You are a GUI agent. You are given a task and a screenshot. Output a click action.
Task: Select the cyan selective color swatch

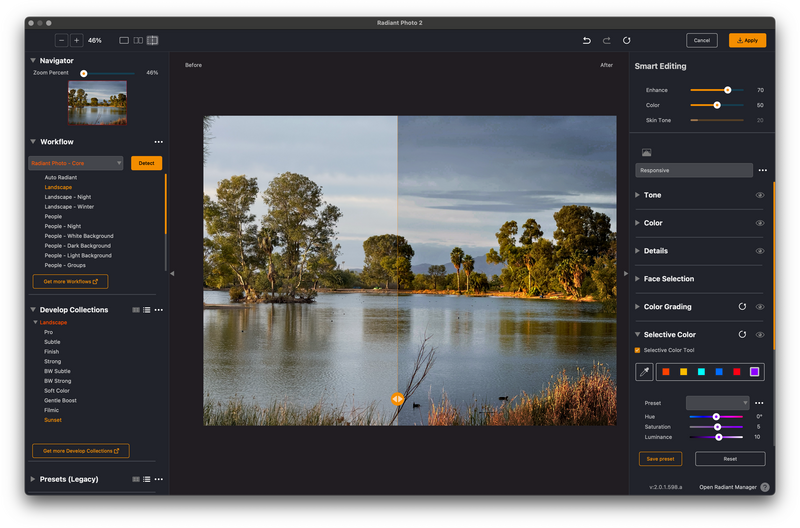point(701,372)
